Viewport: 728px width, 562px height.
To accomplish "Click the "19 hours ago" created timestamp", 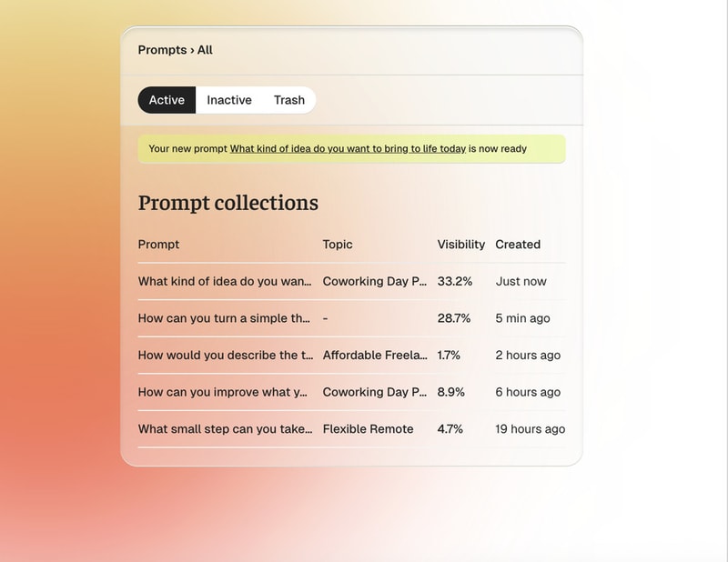I will click(x=530, y=429).
